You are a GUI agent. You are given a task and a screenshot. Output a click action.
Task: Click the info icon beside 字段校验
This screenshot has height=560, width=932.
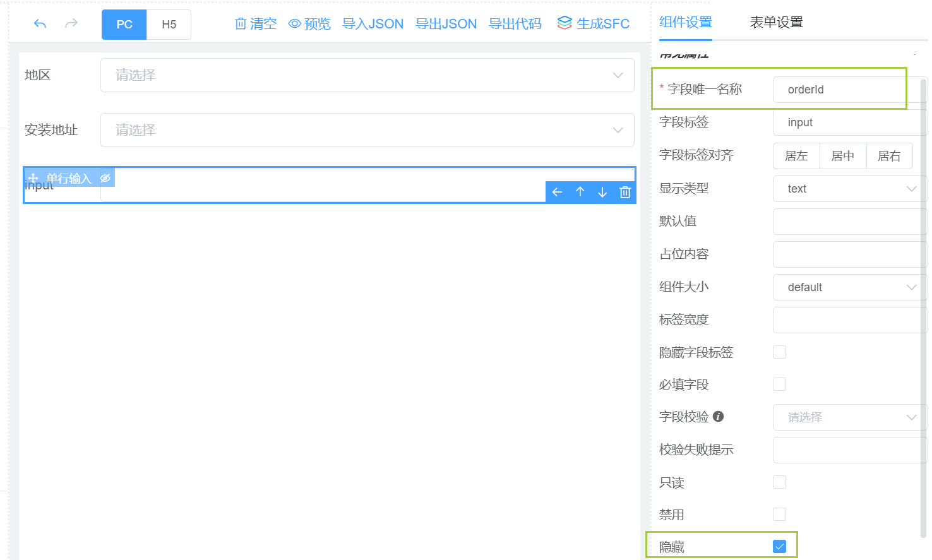coord(718,417)
